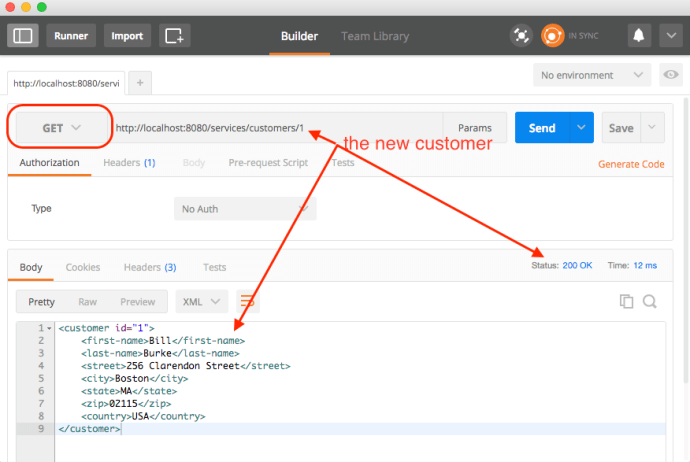Switch the response view to Raw
The image size is (690, 462).
pos(88,301)
